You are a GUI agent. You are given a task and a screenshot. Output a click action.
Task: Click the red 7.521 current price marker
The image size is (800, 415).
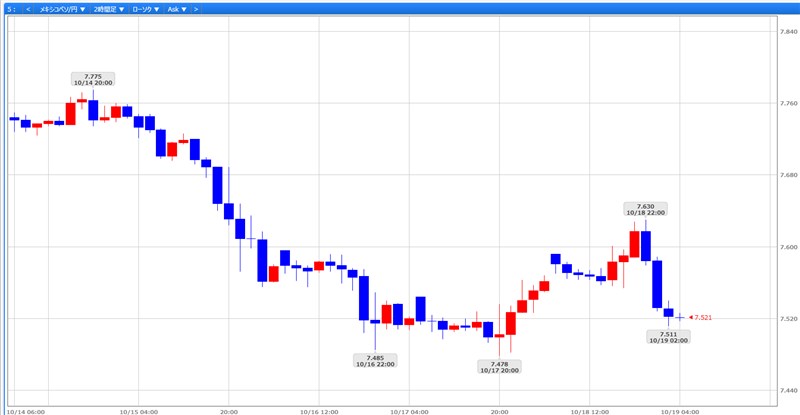(x=702, y=318)
